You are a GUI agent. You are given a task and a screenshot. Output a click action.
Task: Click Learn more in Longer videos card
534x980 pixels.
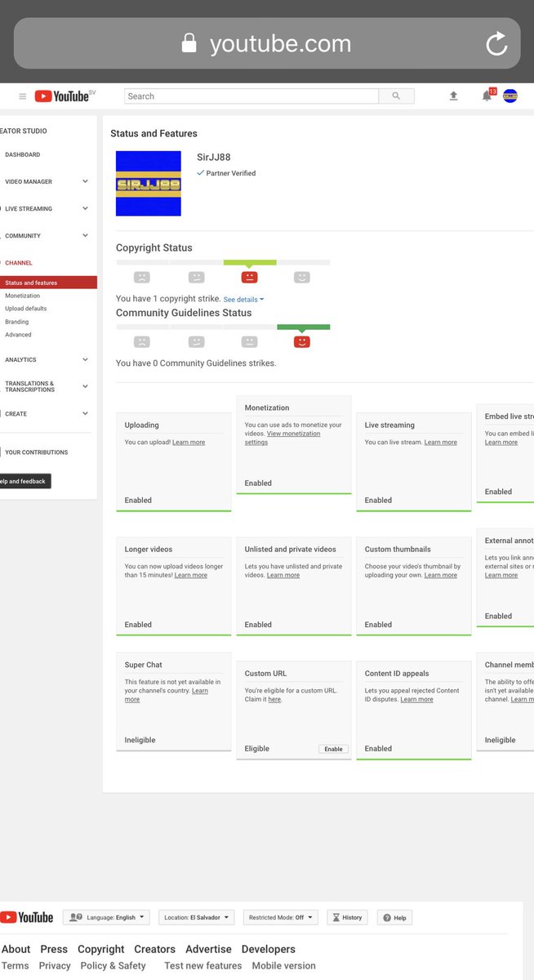click(190, 575)
